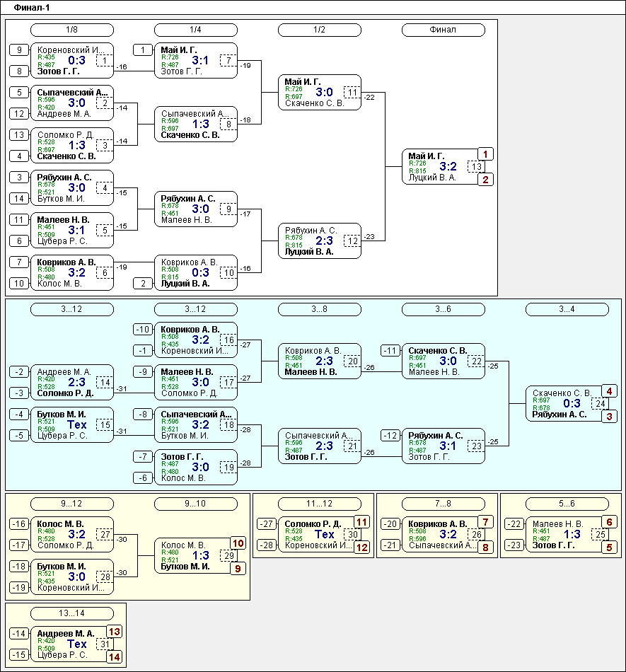The width and height of the screenshot is (626, 672).
Task: Click red place badge 2 beside Луцкий В. А.
Action: coord(485,180)
